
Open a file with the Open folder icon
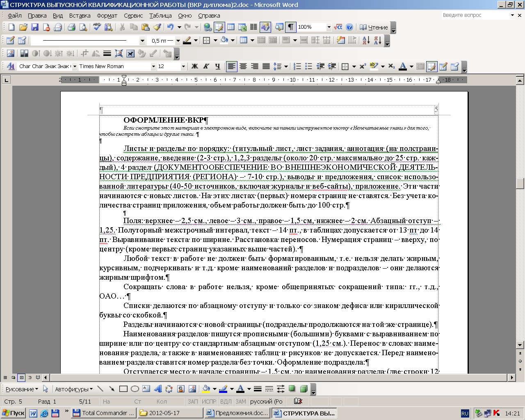[23, 27]
